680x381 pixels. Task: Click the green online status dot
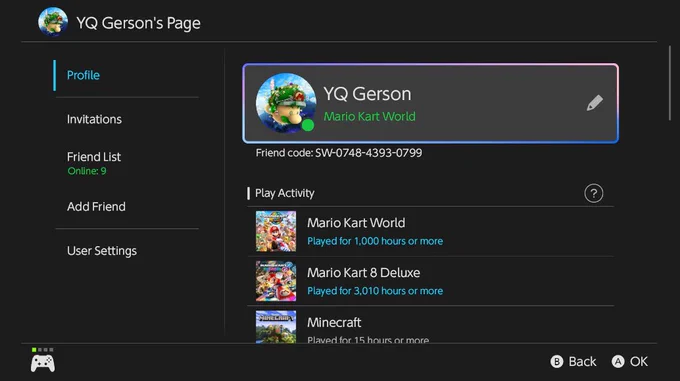coord(308,125)
